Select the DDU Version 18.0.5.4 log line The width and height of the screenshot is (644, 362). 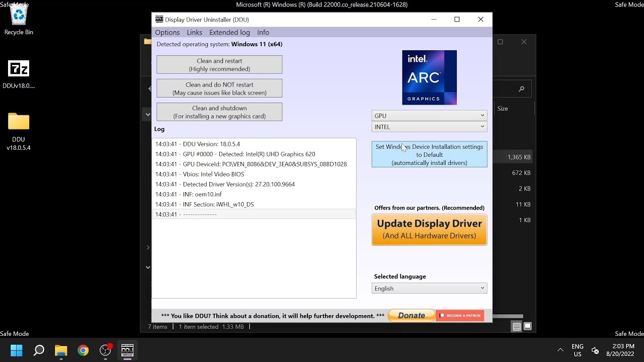[254, 144]
